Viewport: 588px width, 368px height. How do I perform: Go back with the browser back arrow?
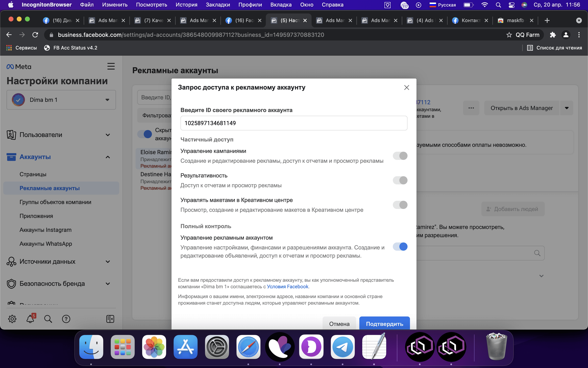(x=9, y=35)
